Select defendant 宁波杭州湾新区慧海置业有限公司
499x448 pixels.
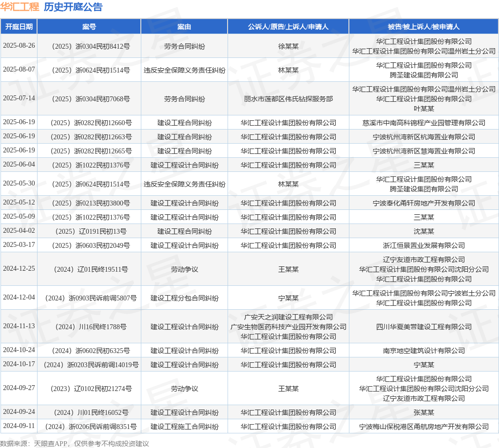pyautogui.click(x=424, y=151)
